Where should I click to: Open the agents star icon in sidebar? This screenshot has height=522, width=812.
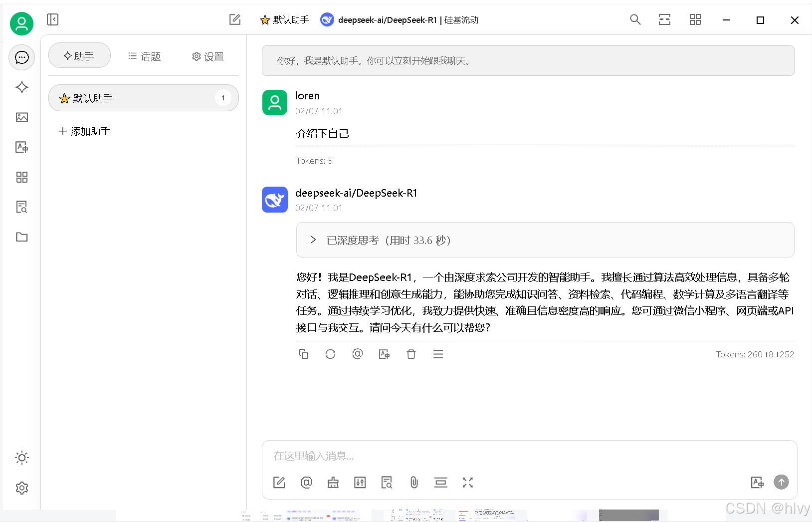(21, 87)
